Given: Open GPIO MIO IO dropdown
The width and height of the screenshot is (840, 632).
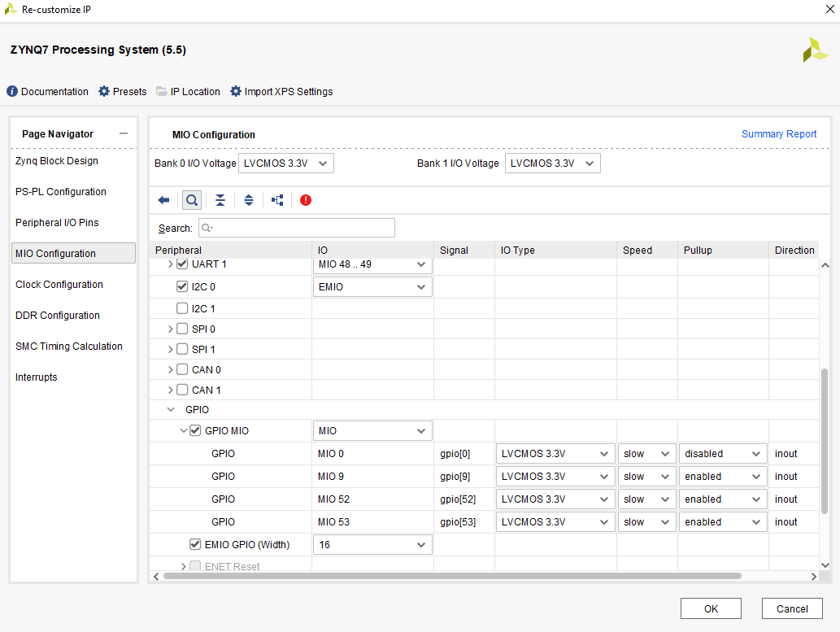Looking at the screenshot, I should point(372,431).
